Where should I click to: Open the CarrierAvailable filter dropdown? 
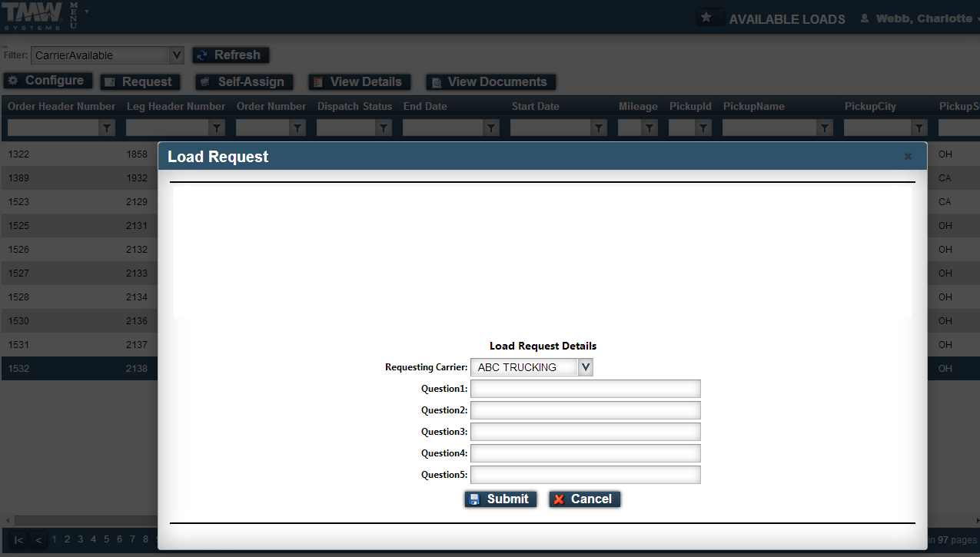coord(178,55)
